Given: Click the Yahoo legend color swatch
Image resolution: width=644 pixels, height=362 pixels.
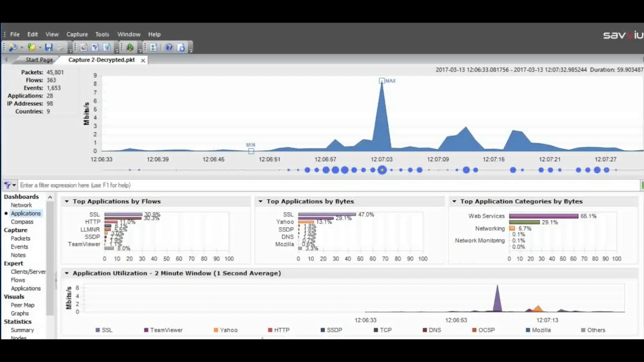Looking at the screenshot, I should 216,330.
